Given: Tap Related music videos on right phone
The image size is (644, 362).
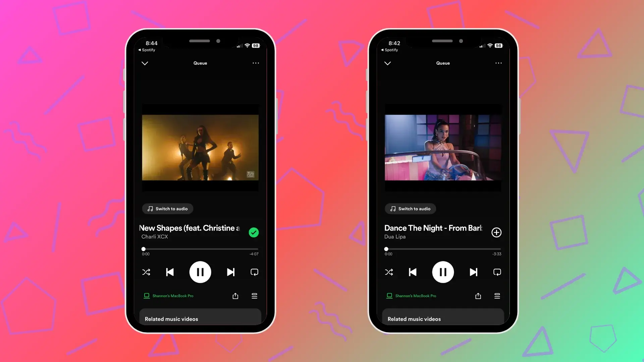Looking at the screenshot, I should pos(442,318).
